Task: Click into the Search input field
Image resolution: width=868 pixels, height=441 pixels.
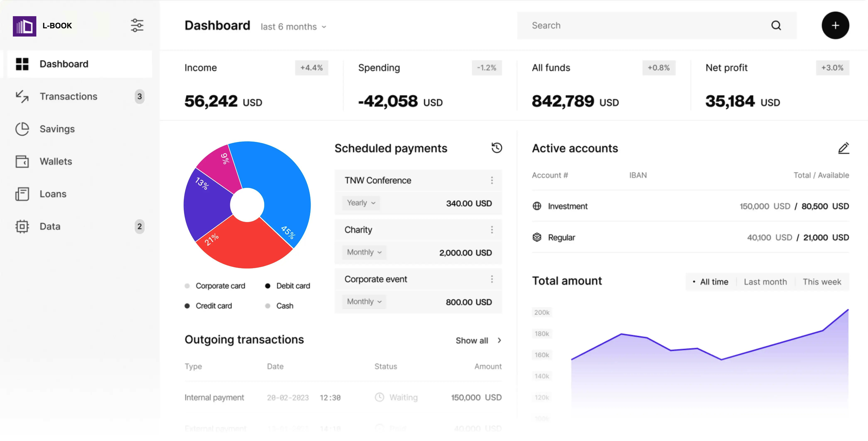Action: pos(640,26)
